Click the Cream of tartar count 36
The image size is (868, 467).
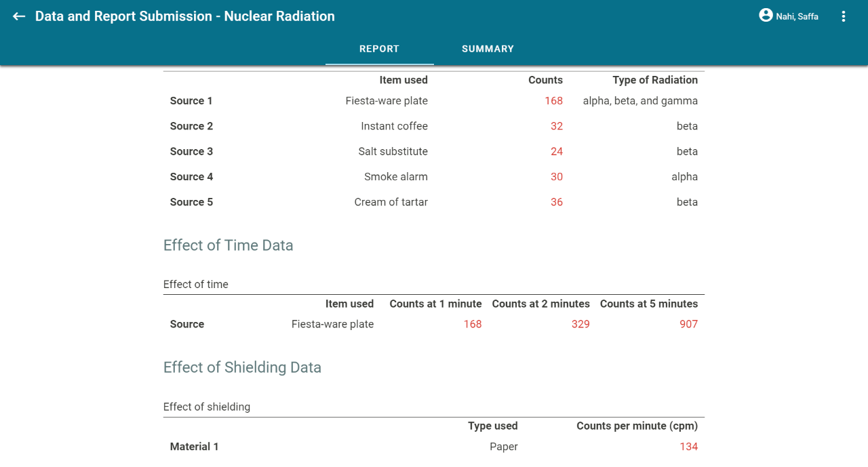557,201
